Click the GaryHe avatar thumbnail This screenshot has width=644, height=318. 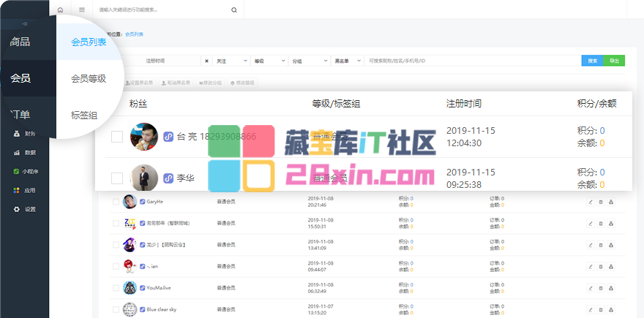[130, 202]
